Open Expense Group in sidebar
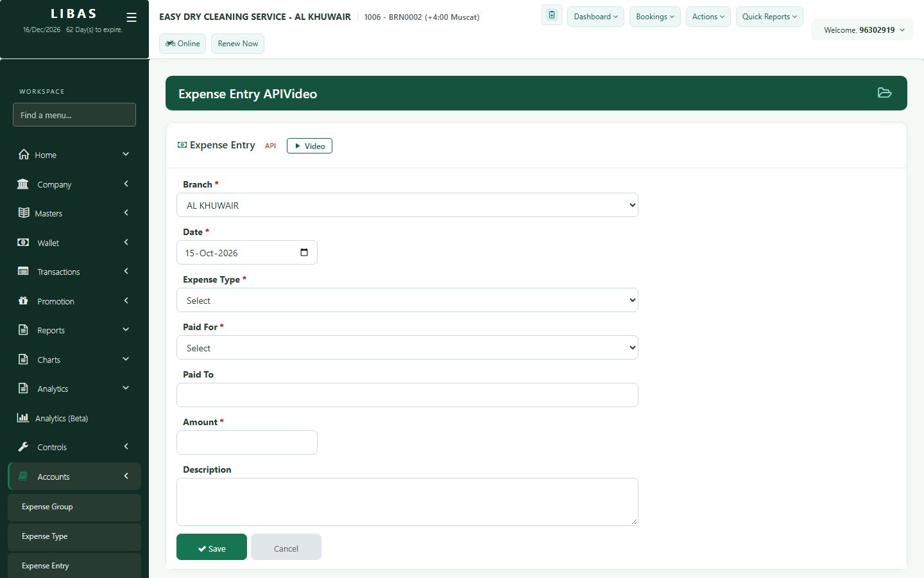 pyautogui.click(x=74, y=507)
